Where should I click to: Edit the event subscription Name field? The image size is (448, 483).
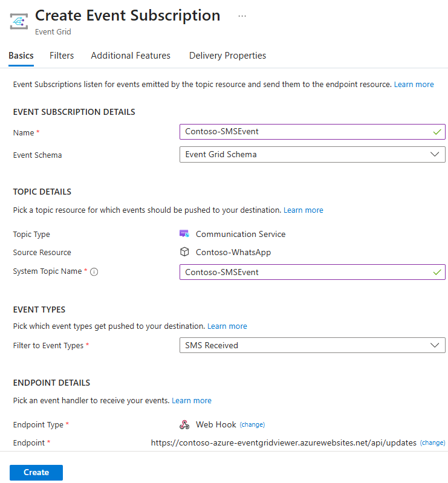(313, 132)
